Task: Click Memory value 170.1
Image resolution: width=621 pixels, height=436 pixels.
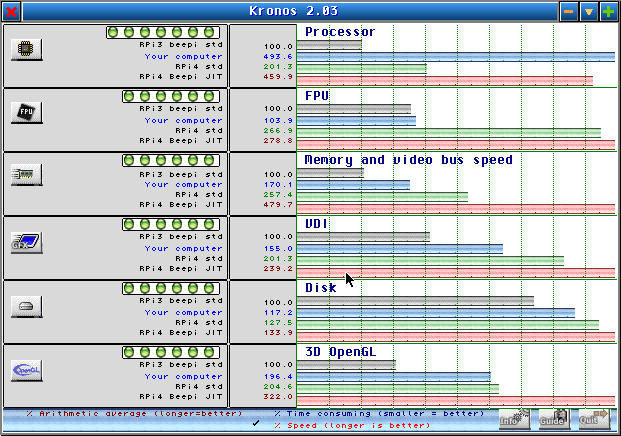Action: [278, 185]
